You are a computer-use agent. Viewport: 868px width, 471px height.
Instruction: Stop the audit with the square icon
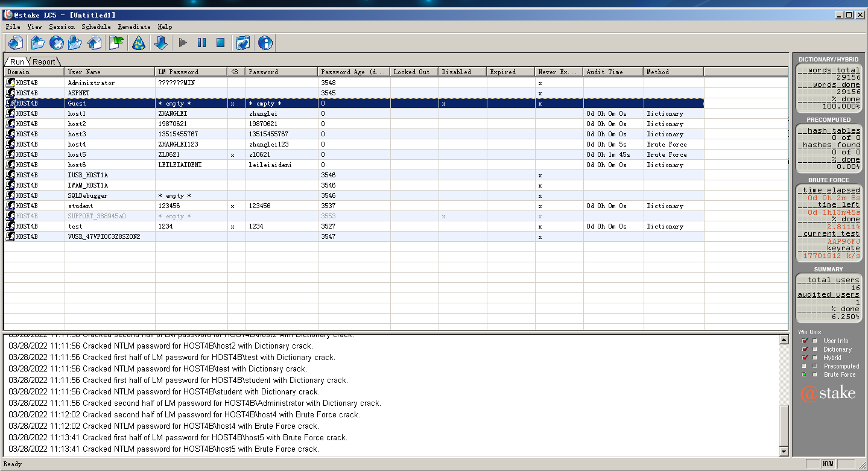pos(221,43)
